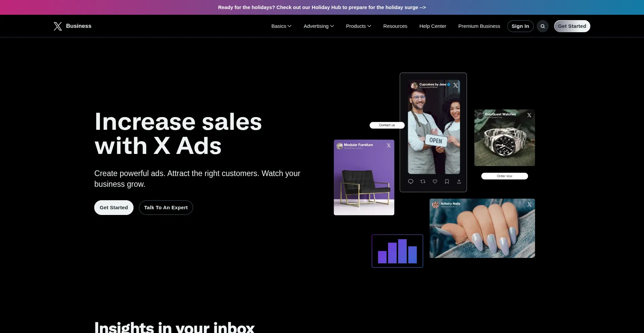Open the Help Center menu item
Viewport: 644px width, 333px height.
(x=432, y=26)
